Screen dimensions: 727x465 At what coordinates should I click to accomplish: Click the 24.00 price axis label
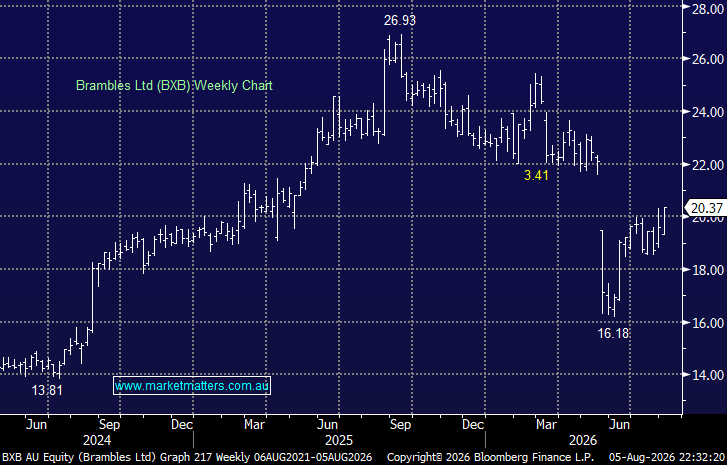[x=708, y=112]
